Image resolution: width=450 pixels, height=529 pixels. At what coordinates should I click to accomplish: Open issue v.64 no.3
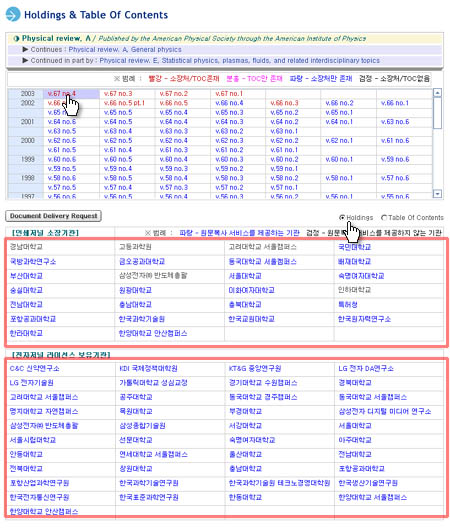229,122
